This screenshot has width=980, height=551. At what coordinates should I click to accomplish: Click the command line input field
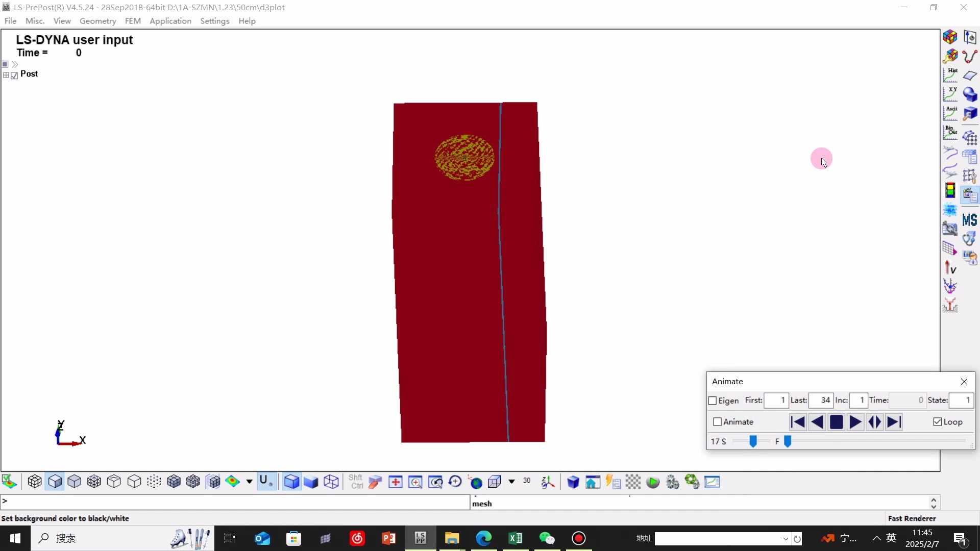click(235, 502)
